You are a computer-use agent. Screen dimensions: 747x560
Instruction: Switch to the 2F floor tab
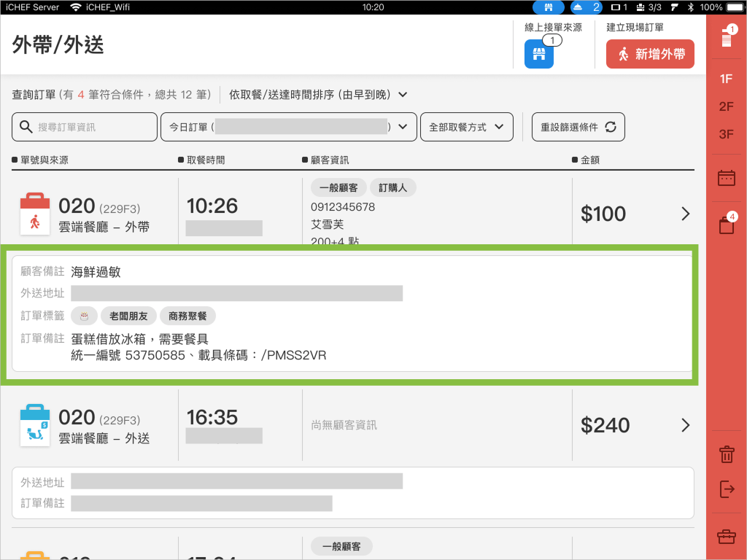(x=727, y=106)
